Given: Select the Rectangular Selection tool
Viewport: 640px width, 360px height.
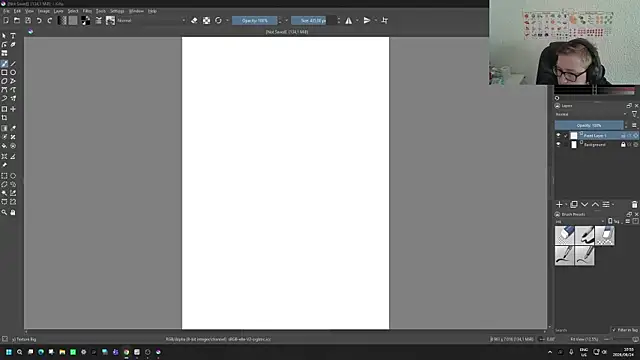Looking at the screenshot, I should pos(4,176).
